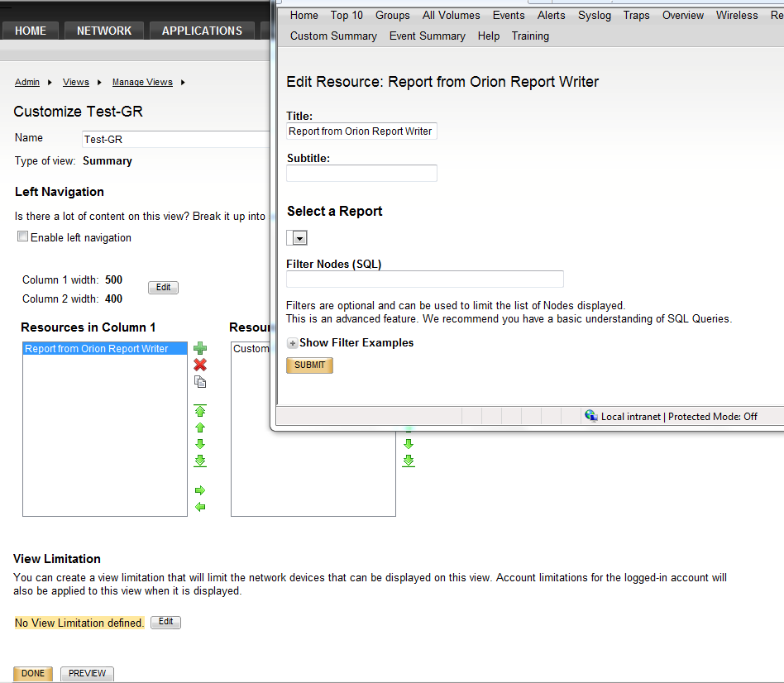Open the Traps menu item
784x683 pixels.
click(636, 16)
